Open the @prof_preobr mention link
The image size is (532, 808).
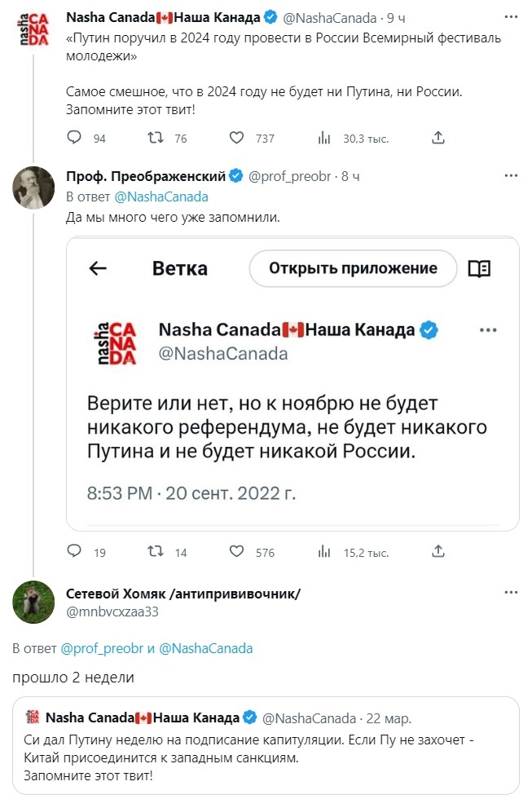coord(102,649)
